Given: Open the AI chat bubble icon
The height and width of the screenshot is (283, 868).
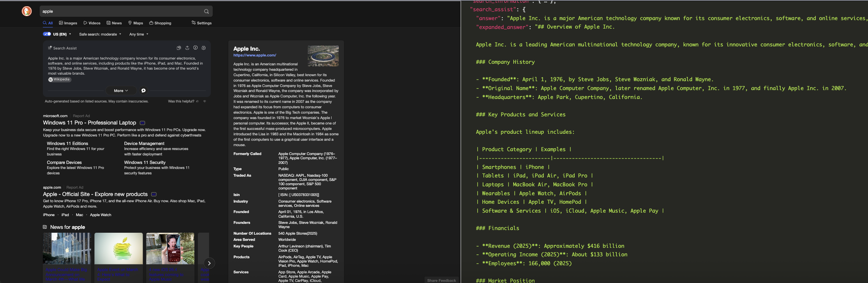Looking at the screenshot, I should [x=143, y=90].
